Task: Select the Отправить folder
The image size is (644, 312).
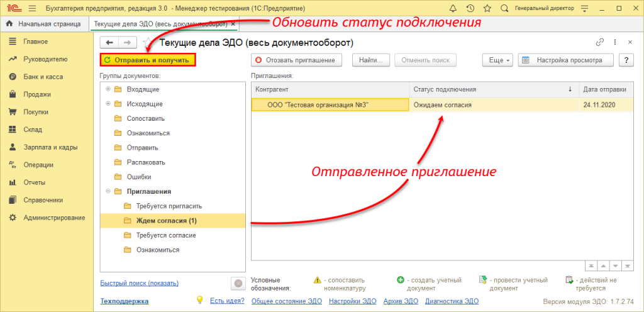Action: pyautogui.click(x=142, y=148)
